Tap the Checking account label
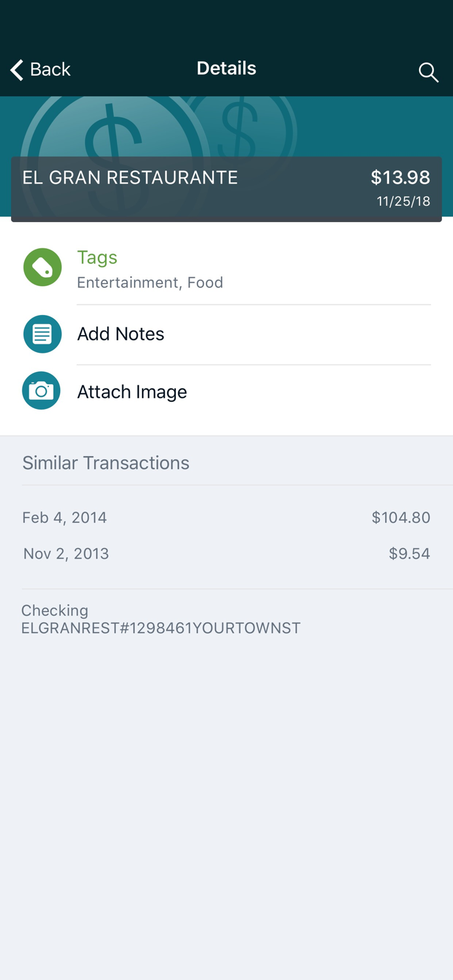Screen dimensions: 453x980 (x=55, y=610)
